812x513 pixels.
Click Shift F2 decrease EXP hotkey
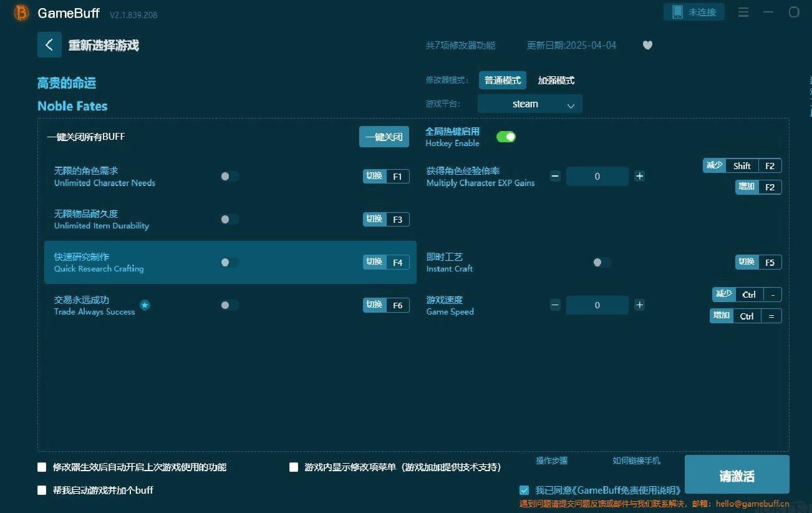(742, 165)
